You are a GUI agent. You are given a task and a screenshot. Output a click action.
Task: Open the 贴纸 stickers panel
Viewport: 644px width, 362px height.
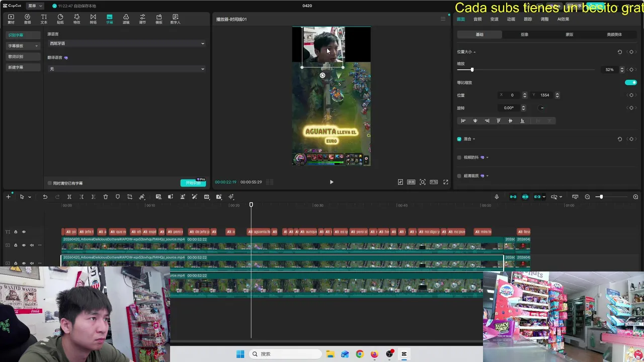pos(60,19)
